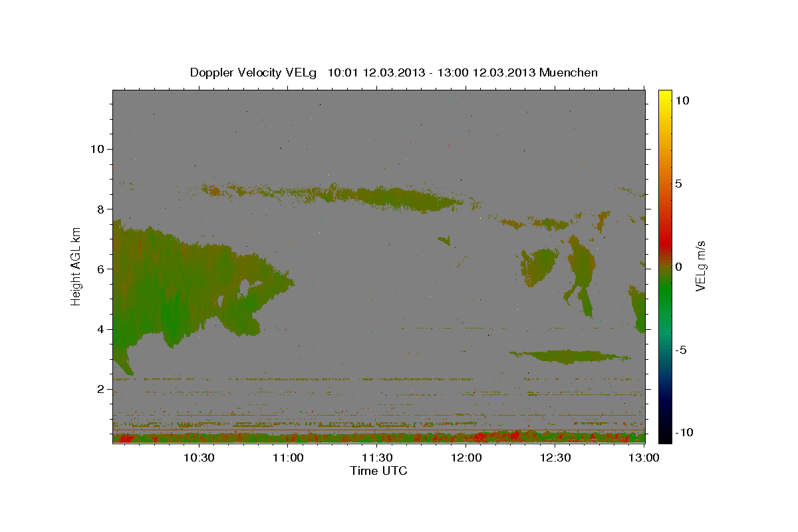Click the colorbar value 10 at top
Image resolution: width=798 pixels, height=532 pixels.
point(682,100)
